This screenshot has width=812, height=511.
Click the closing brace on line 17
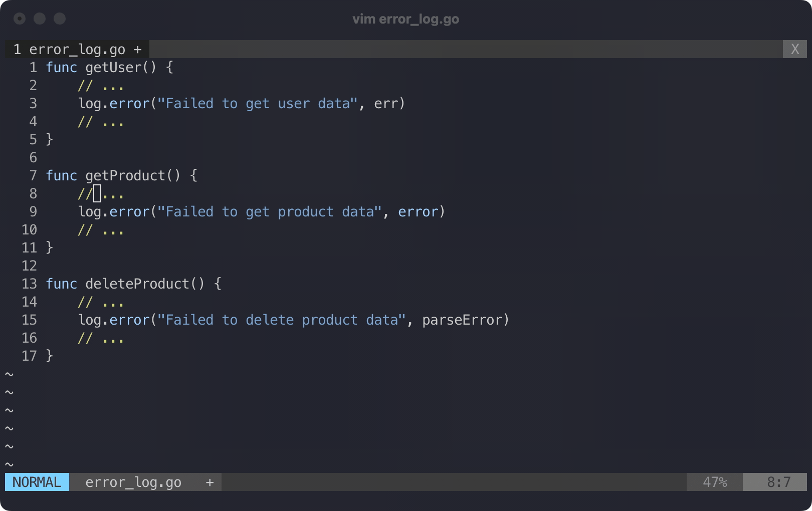(49, 356)
